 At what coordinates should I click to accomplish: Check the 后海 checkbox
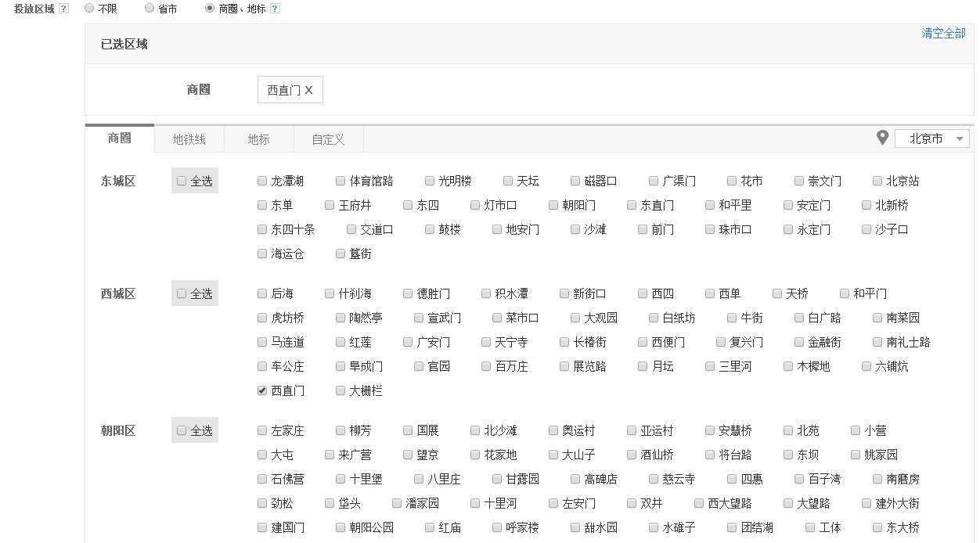point(262,293)
